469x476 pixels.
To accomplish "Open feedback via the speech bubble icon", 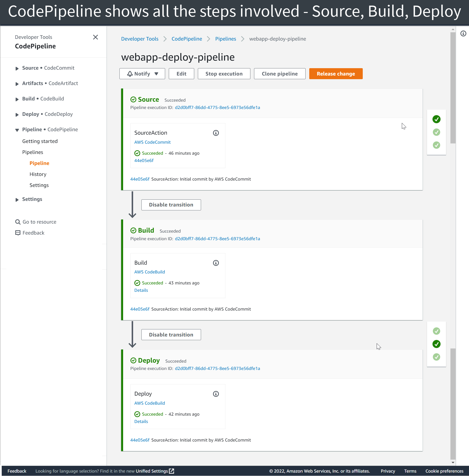I will tap(18, 233).
